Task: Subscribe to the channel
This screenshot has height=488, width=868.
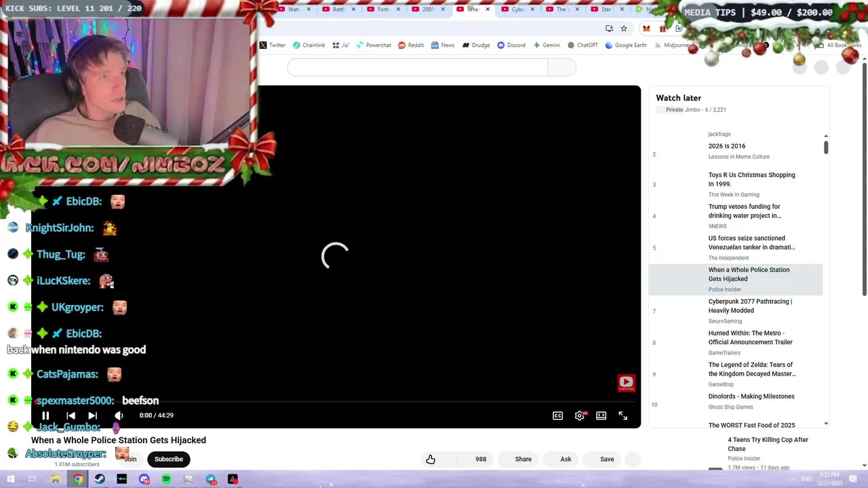Action: click(168, 460)
